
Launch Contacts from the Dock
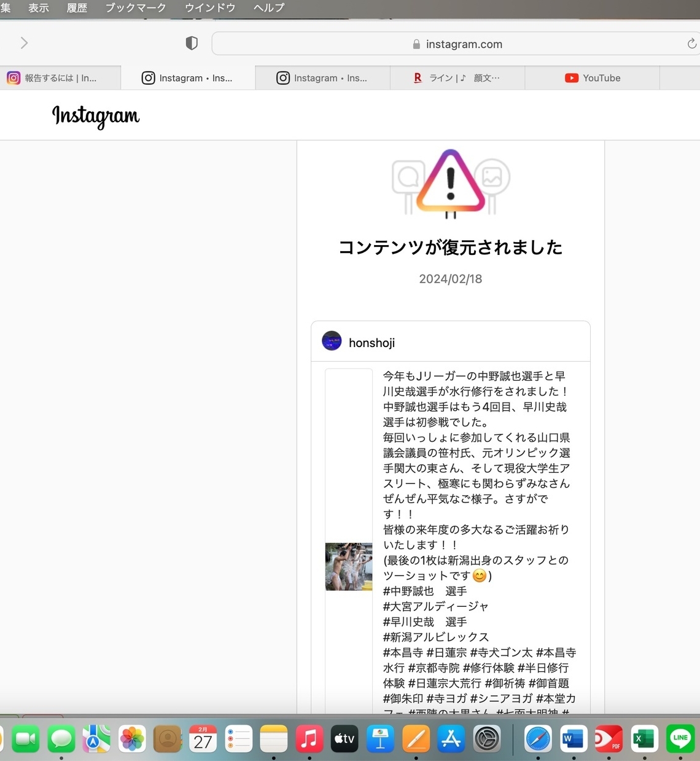pyautogui.click(x=168, y=739)
